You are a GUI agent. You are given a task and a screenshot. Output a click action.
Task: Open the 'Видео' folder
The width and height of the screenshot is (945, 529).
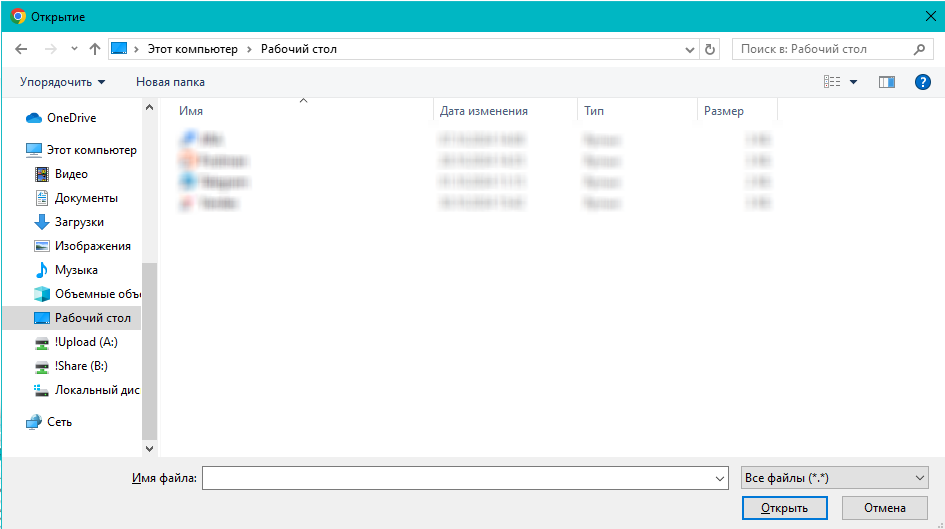[71, 174]
